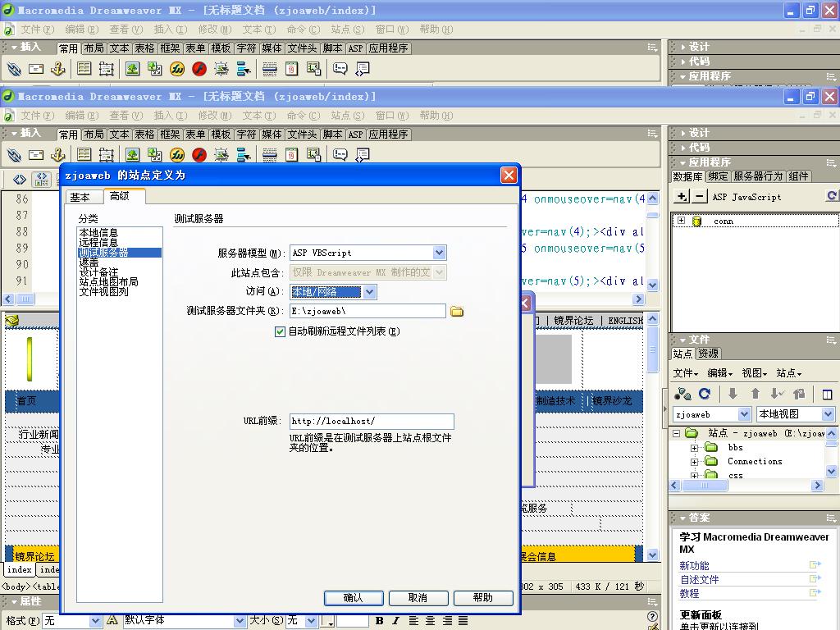Align text right in the 属性 panel
This screenshot has width=840, height=630.
[447, 620]
